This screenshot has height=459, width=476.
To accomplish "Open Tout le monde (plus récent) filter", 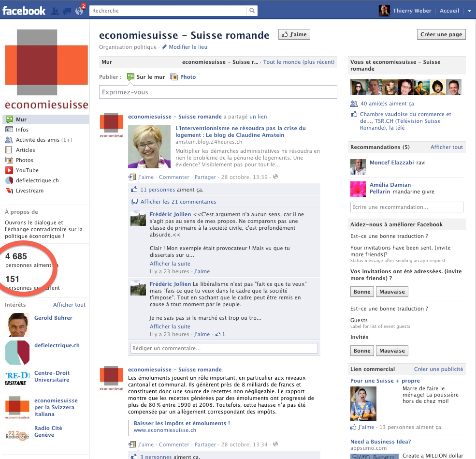I will point(299,62).
